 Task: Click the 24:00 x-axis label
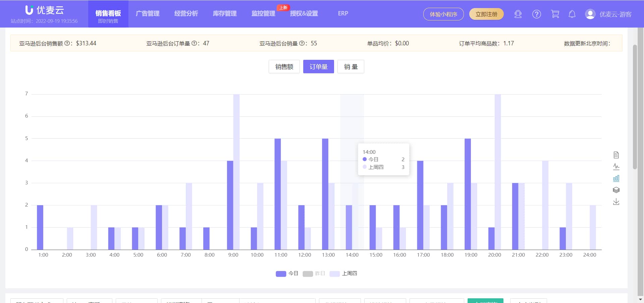590,255
